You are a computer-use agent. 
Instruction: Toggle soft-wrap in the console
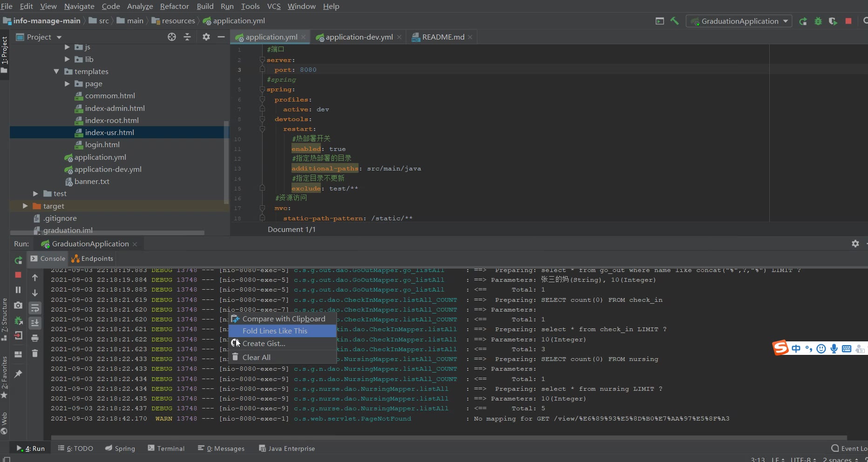[x=35, y=308]
